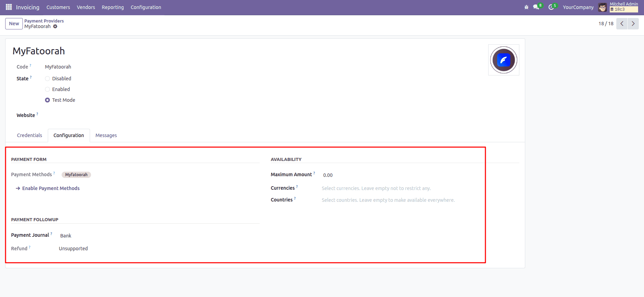
Task: Open the gear actions menu beside MyFatoorah
Action: point(55,26)
